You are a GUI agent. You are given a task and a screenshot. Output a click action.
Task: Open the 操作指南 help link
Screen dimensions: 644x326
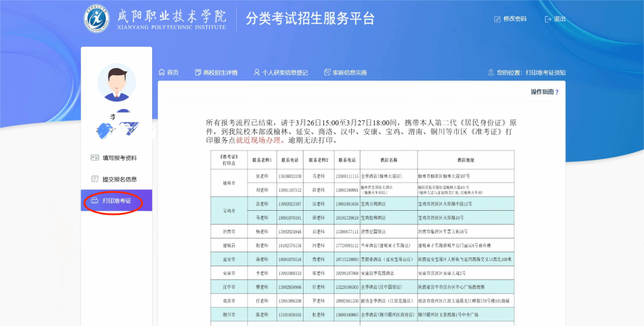tap(545, 92)
